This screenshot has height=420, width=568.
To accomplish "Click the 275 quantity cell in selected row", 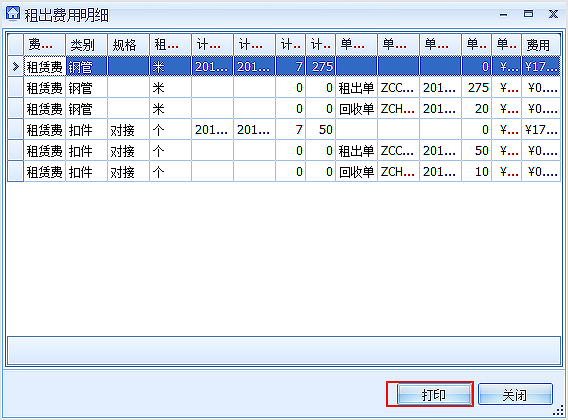I will (321, 67).
